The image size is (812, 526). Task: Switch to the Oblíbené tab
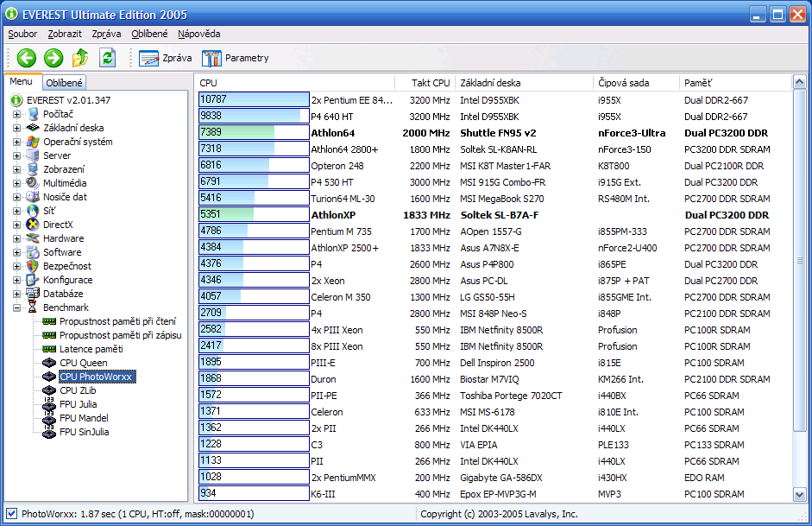(x=64, y=83)
